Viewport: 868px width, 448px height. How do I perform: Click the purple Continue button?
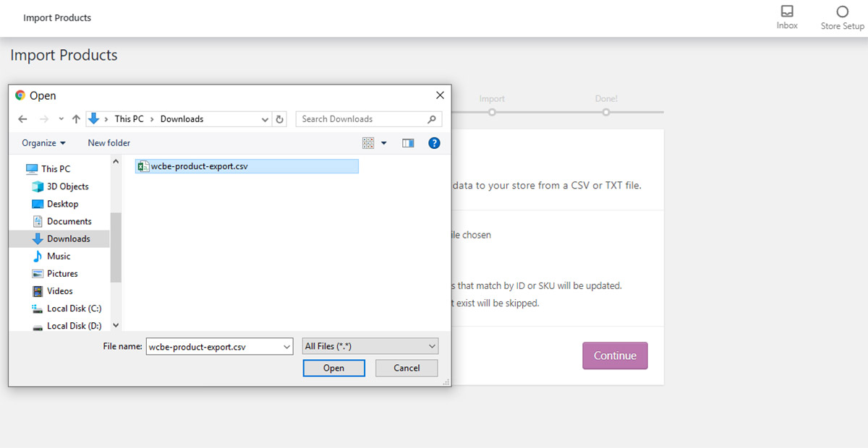pos(615,356)
